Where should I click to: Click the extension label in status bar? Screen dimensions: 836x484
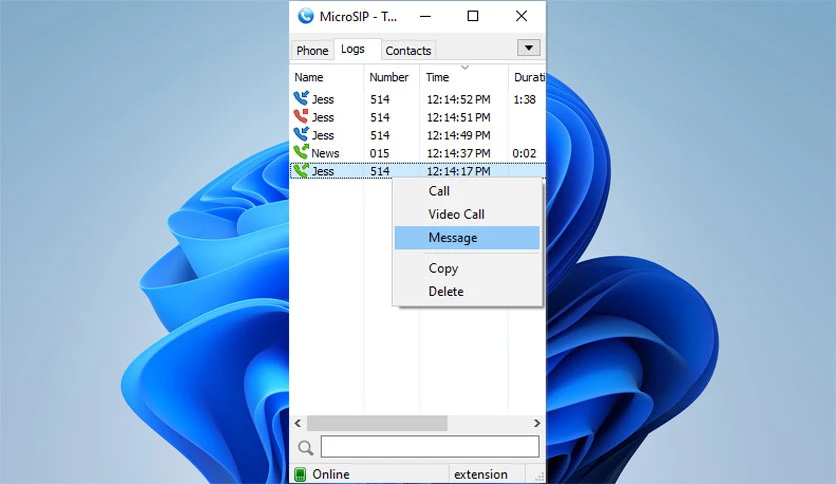point(480,474)
